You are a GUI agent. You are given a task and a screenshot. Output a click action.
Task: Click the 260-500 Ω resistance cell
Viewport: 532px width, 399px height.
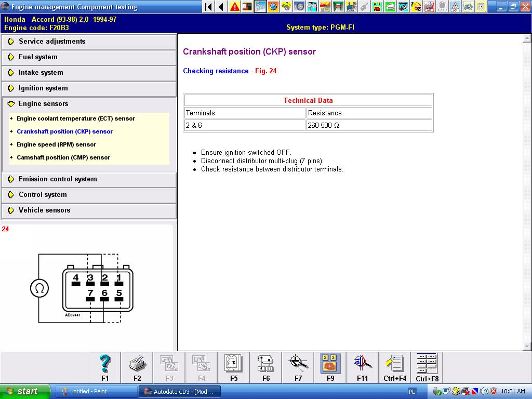[369, 125]
